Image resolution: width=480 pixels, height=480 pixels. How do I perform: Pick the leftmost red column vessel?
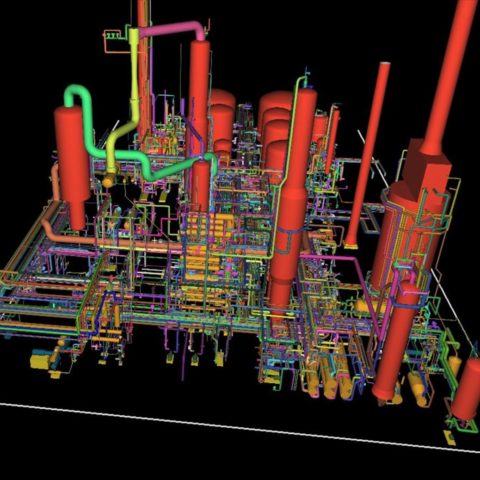tap(72, 167)
